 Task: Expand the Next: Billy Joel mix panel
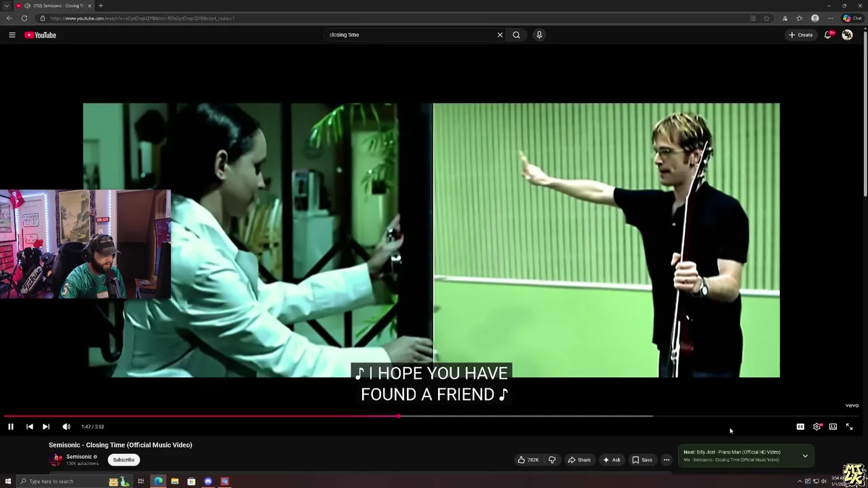click(805, 455)
